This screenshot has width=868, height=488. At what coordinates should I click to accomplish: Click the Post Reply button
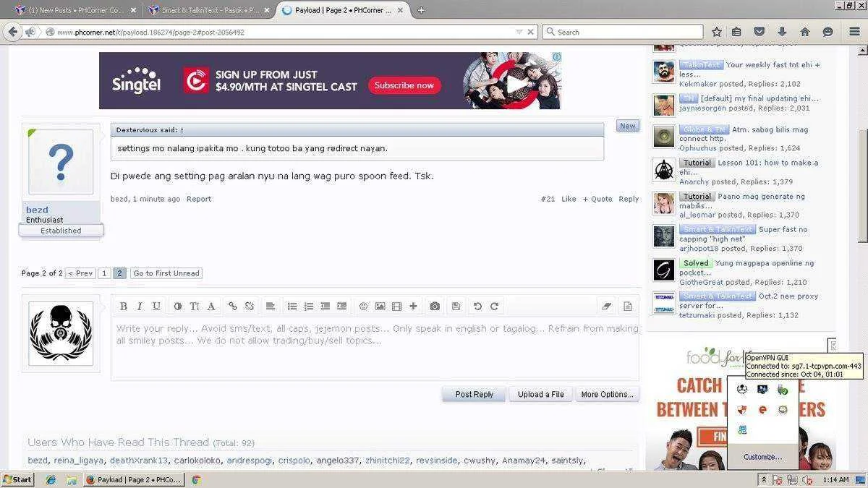pos(474,394)
